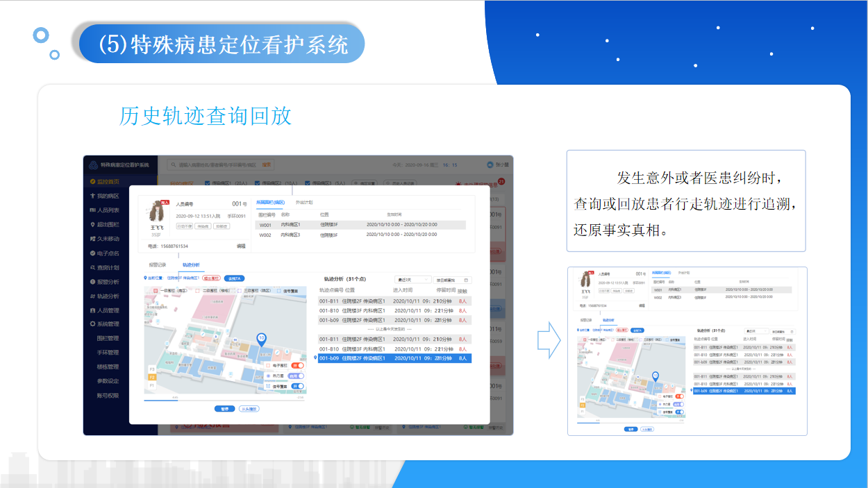The height and width of the screenshot is (488, 868).
Task: Select fence row W001 in large dialog
Action: [x=361, y=225]
